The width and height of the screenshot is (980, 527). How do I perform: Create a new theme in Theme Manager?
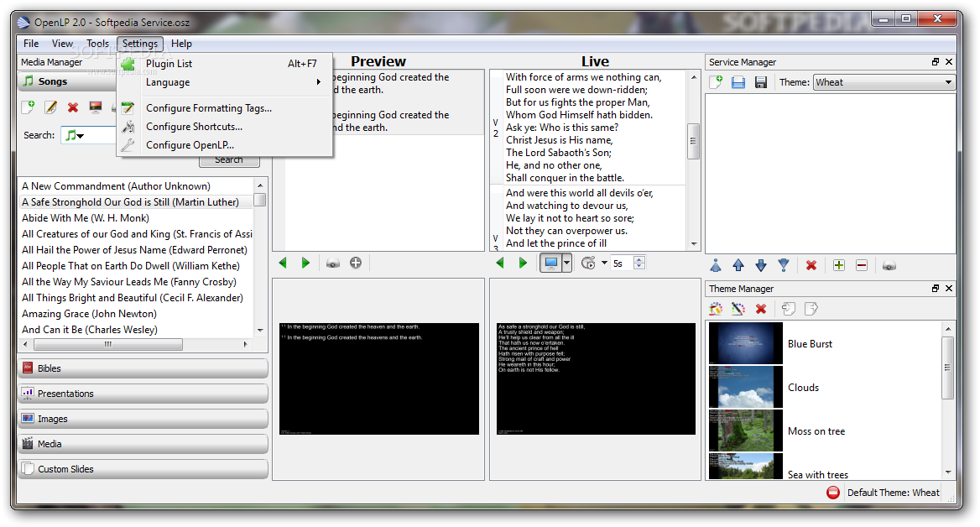[716, 309]
